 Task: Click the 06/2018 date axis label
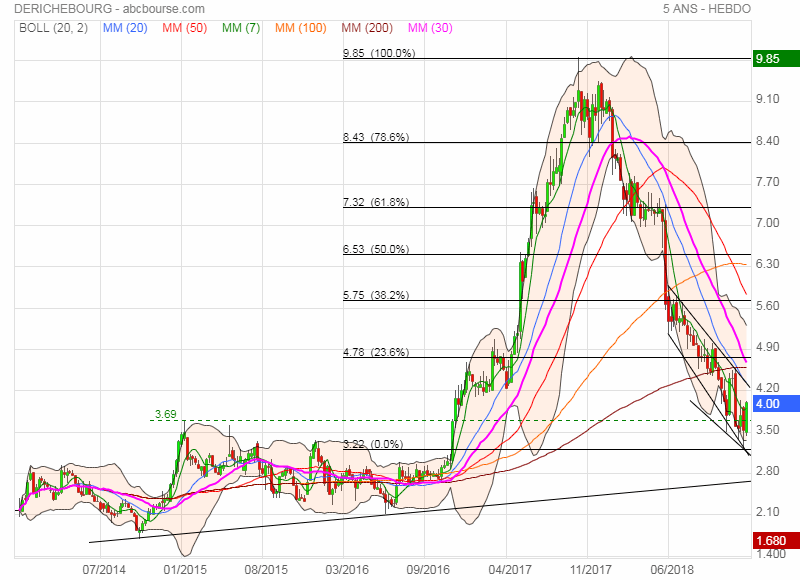coord(671,569)
